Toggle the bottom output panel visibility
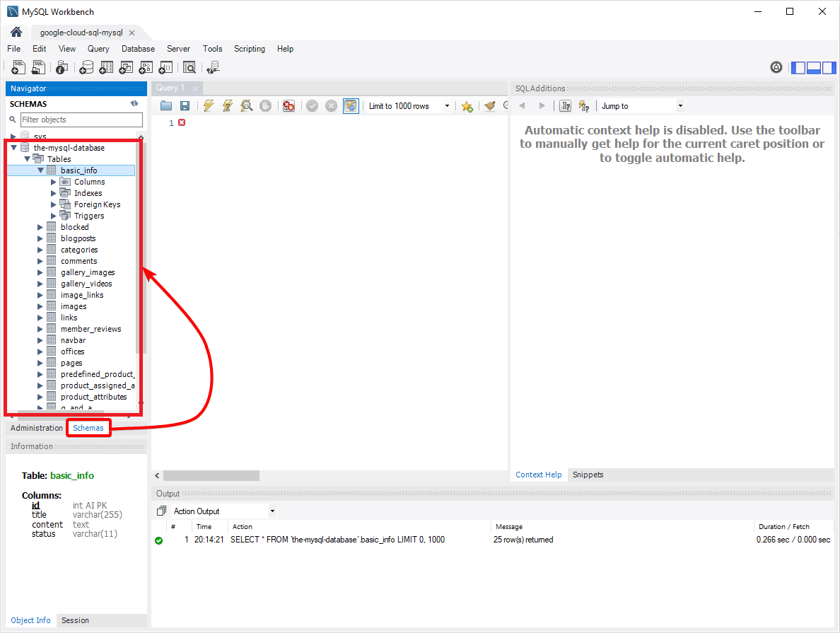This screenshot has height=633, width=840. click(x=814, y=67)
